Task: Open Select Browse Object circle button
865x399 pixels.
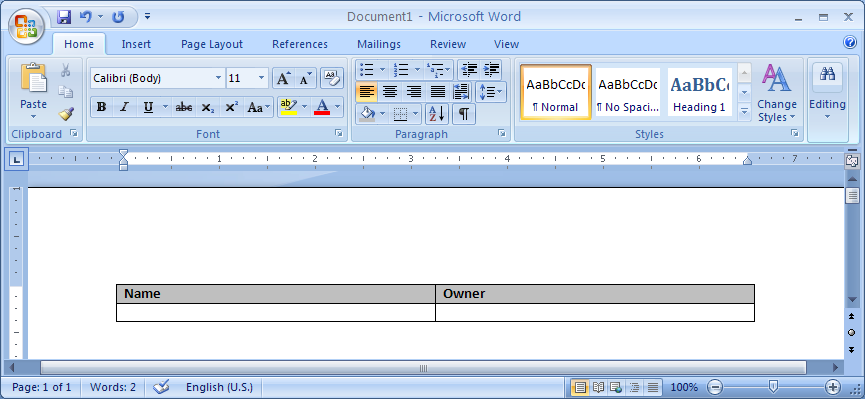Action: tap(852, 332)
